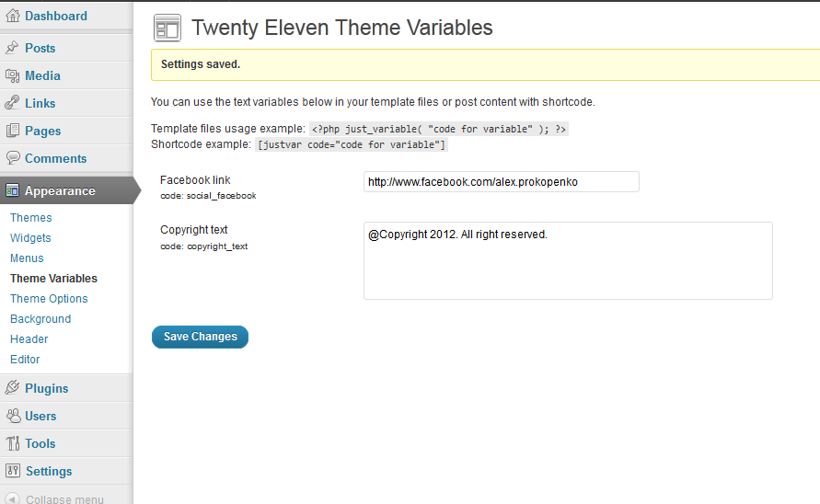The image size is (820, 504).
Task: Click the Tools wrench icon
Action: [13, 443]
